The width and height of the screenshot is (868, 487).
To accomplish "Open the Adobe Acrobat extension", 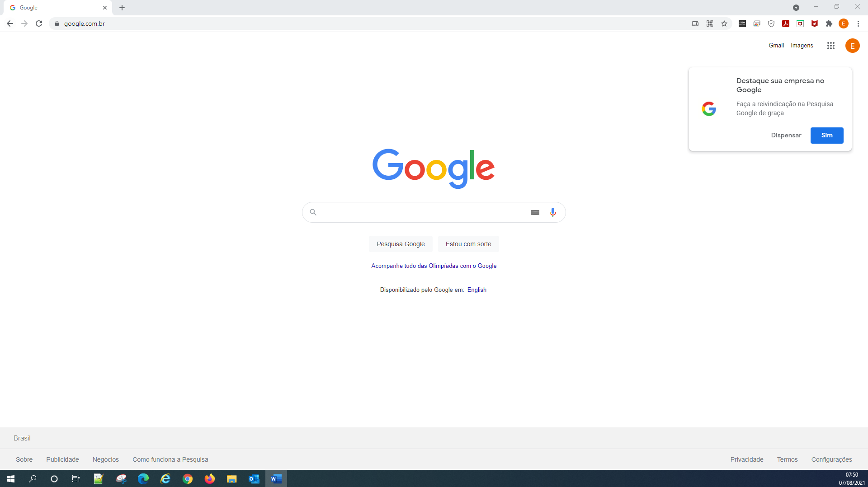I will click(x=786, y=23).
